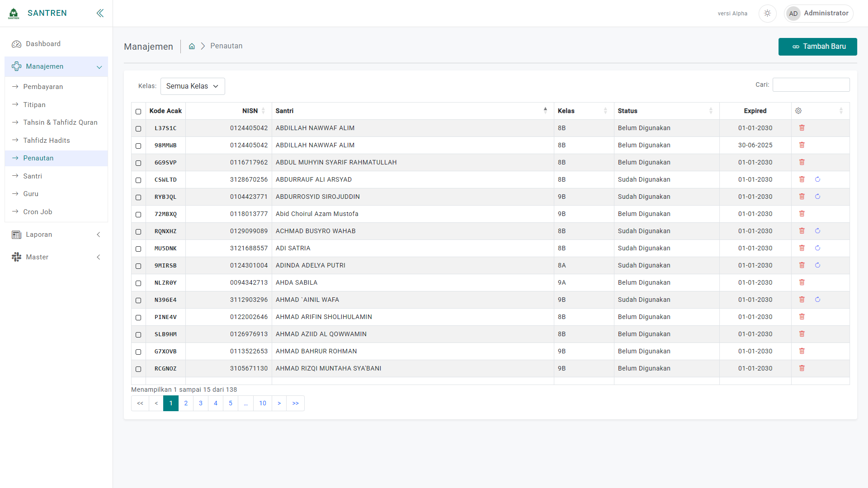Viewport: 868px width, 488px height.
Task: Check the box for row L37S1C
Action: point(138,129)
